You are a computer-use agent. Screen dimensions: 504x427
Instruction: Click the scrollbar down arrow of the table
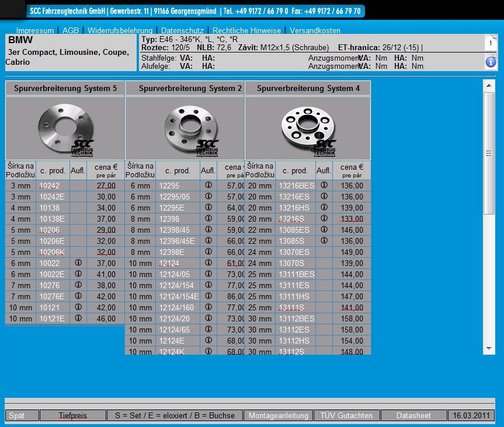tap(489, 348)
